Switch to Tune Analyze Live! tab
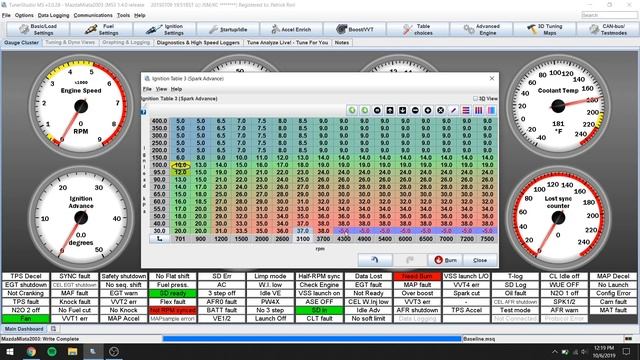This screenshot has width=640, height=360. pyautogui.click(x=287, y=42)
